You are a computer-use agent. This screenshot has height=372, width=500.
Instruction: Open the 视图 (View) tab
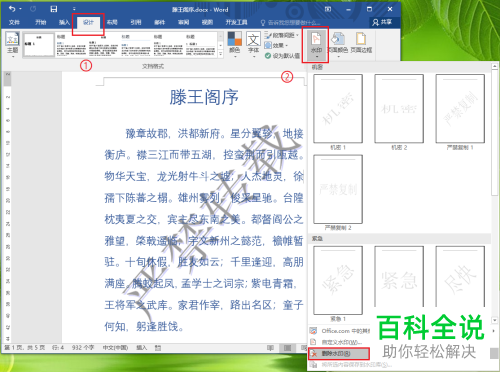point(207,22)
